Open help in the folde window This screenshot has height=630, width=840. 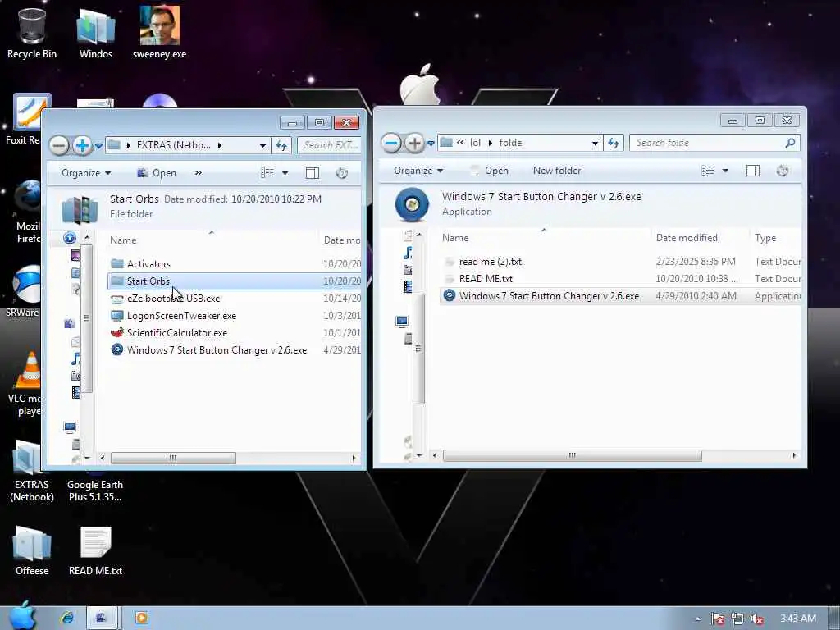point(782,171)
